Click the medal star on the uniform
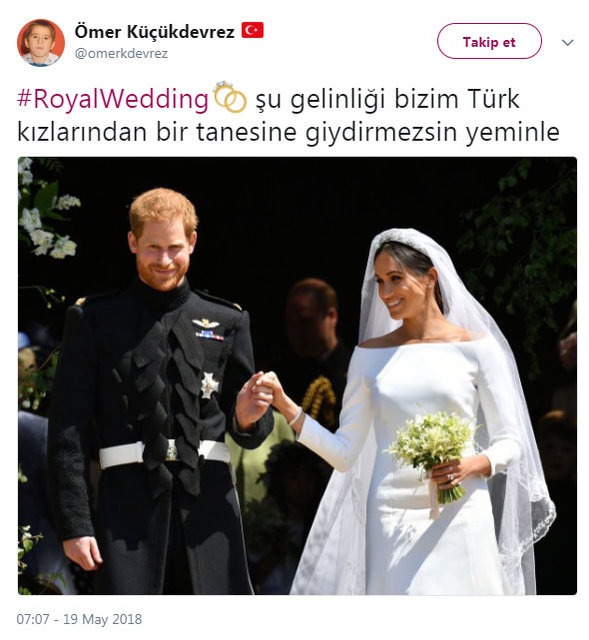 coord(209,385)
